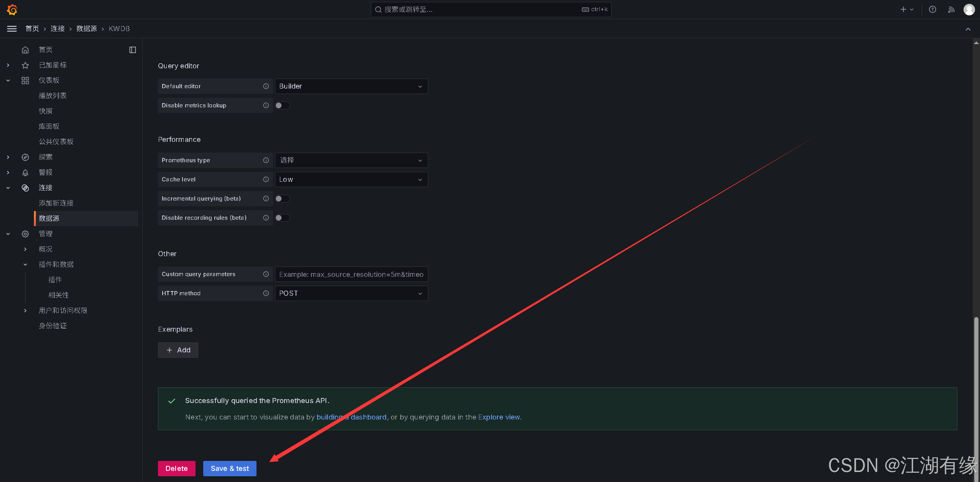Screen dimensions: 980x482
Task: Show info for Cache level
Action: point(266,179)
